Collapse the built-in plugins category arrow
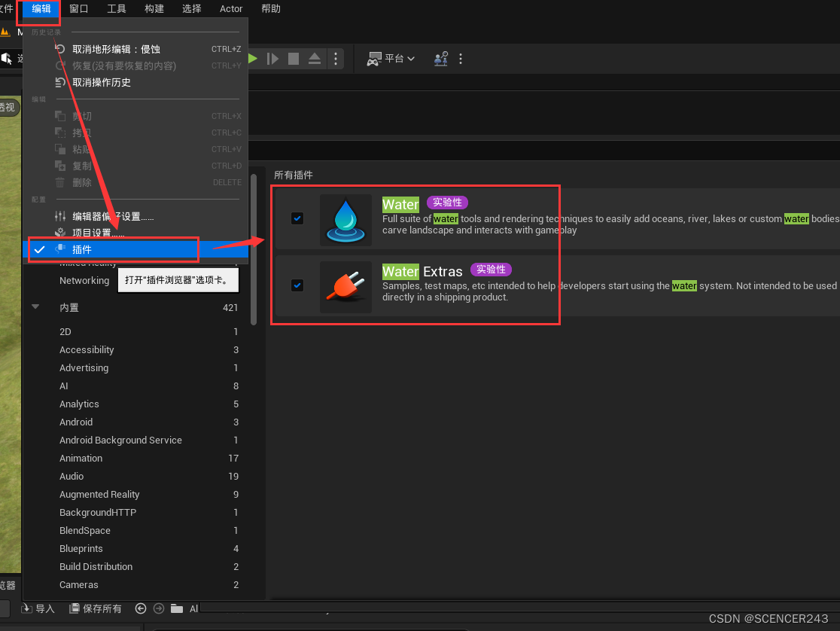The image size is (840, 631). 35,307
